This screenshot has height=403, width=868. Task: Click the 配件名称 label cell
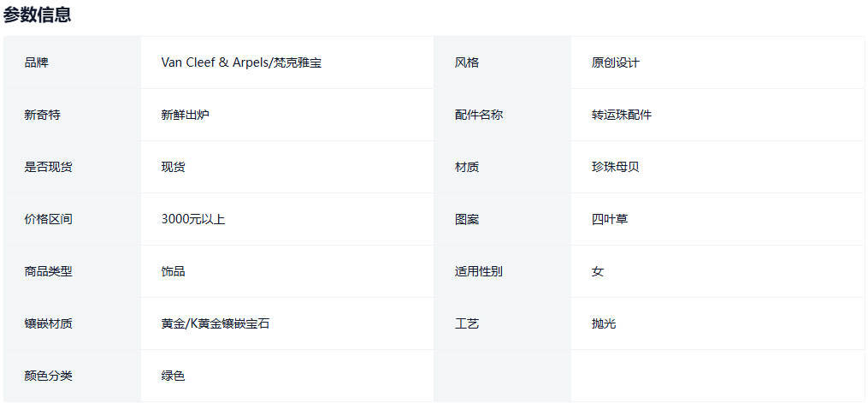479,115
